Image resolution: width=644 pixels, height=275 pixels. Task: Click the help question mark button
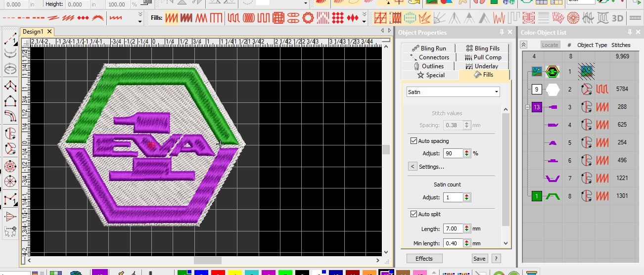pyautogui.click(x=496, y=259)
